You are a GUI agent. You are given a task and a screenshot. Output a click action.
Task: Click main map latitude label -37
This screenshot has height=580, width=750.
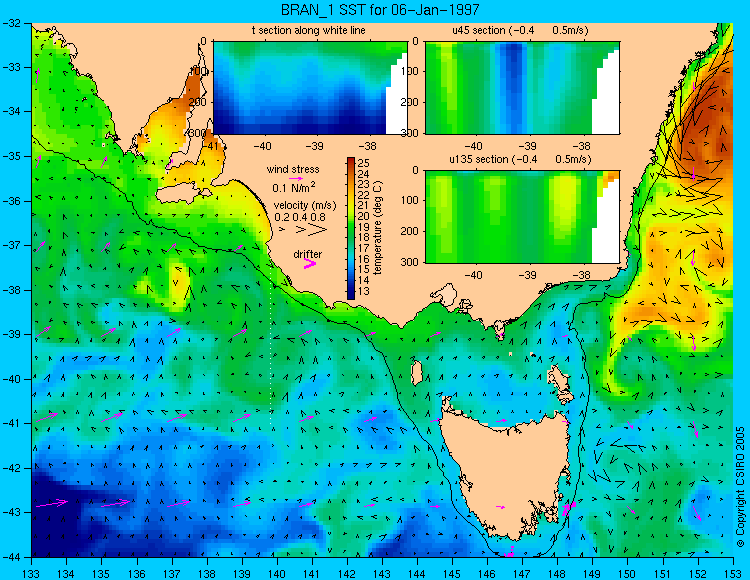pos(12,245)
